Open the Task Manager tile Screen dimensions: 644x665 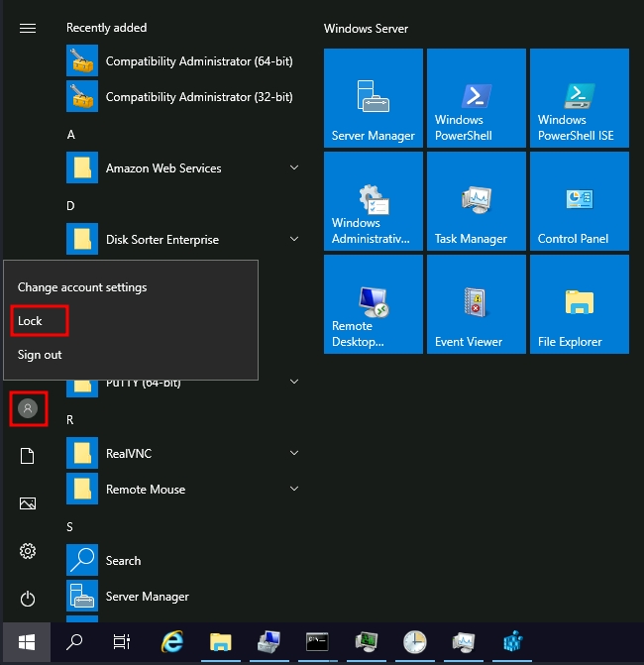[476, 201]
